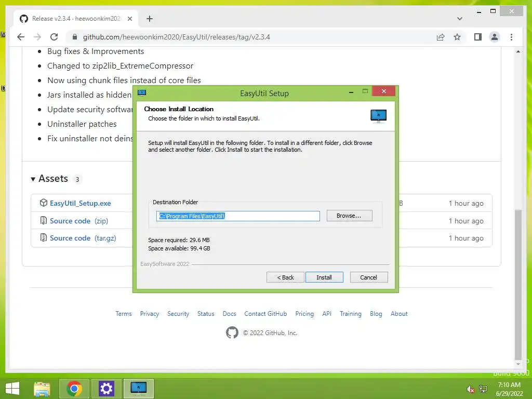532x399 pixels.
Task: Open the Privacy footer link
Action: [150, 314]
